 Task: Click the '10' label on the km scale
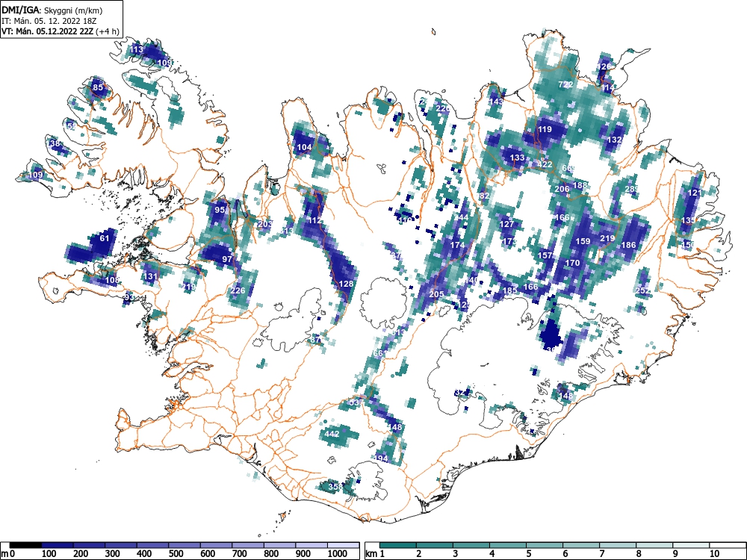tap(713, 554)
